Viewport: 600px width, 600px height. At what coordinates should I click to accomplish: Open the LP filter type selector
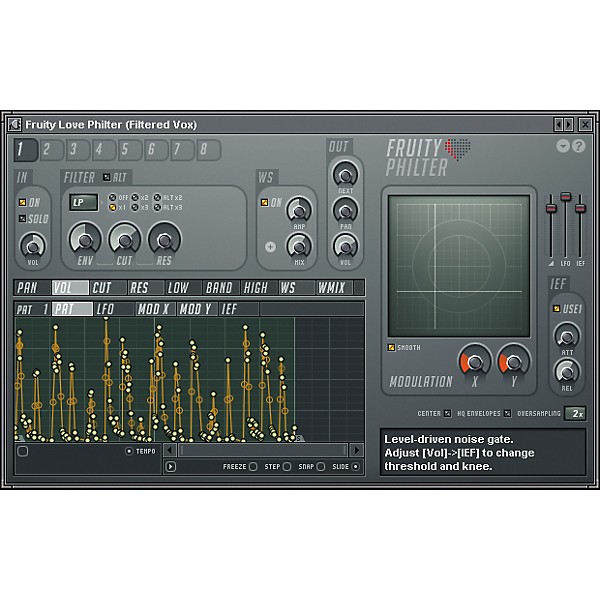(83, 202)
